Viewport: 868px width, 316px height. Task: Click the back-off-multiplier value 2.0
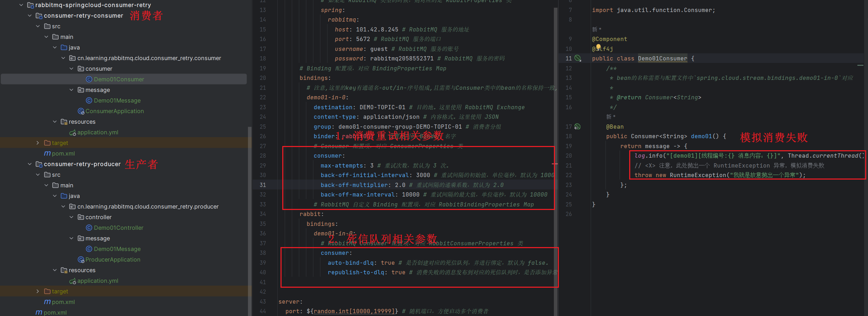[x=400, y=185]
